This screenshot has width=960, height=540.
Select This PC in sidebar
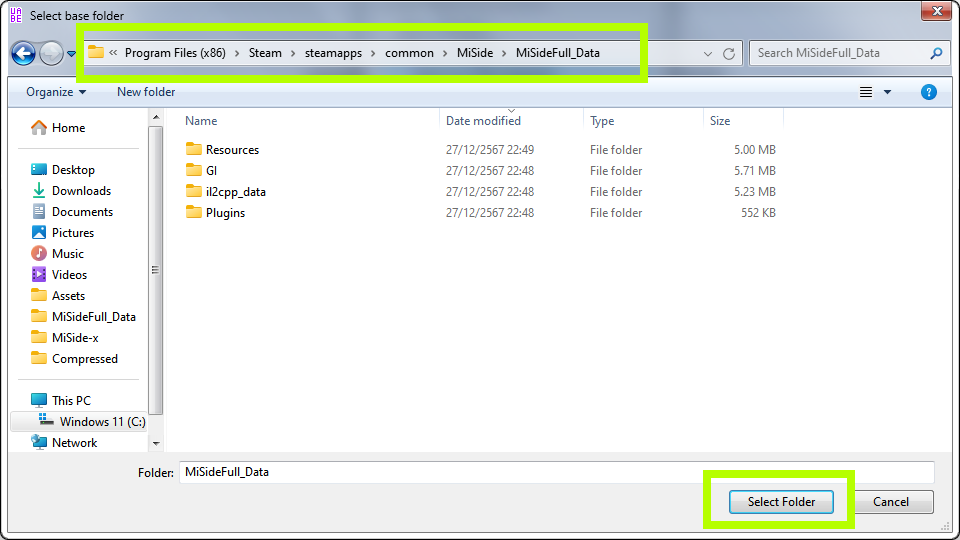[61, 400]
